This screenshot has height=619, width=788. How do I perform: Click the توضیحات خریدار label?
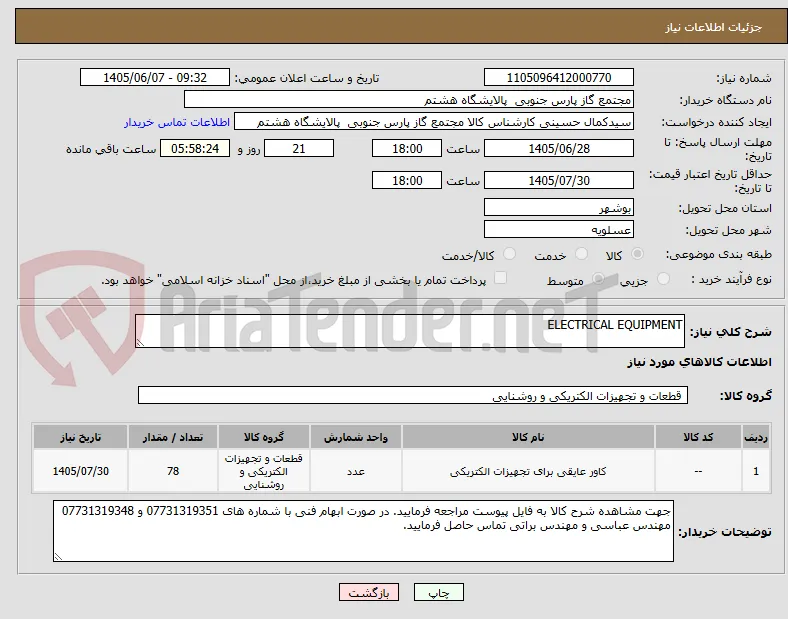click(x=725, y=532)
